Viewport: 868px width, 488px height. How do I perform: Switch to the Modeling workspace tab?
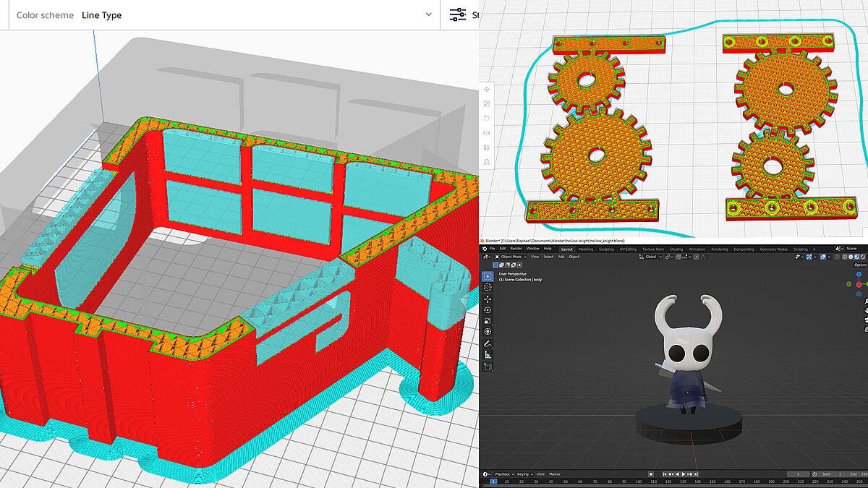(586, 249)
